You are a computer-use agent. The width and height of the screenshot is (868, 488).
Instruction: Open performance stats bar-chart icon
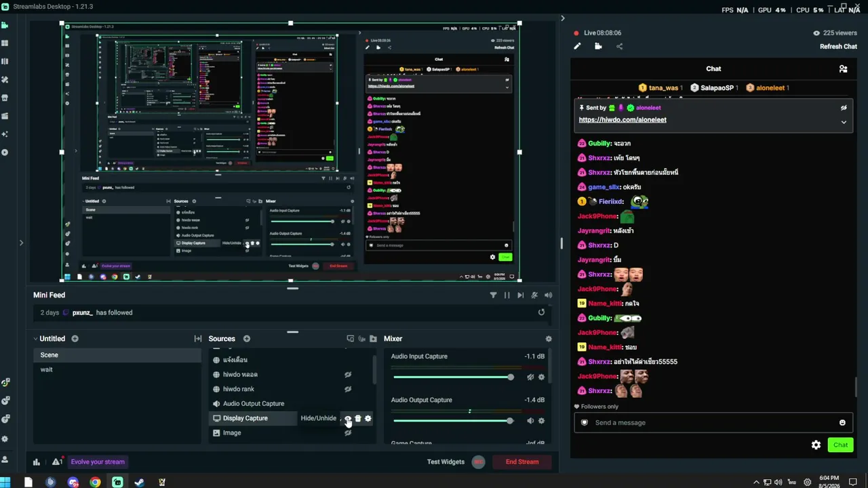click(x=37, y=462)
